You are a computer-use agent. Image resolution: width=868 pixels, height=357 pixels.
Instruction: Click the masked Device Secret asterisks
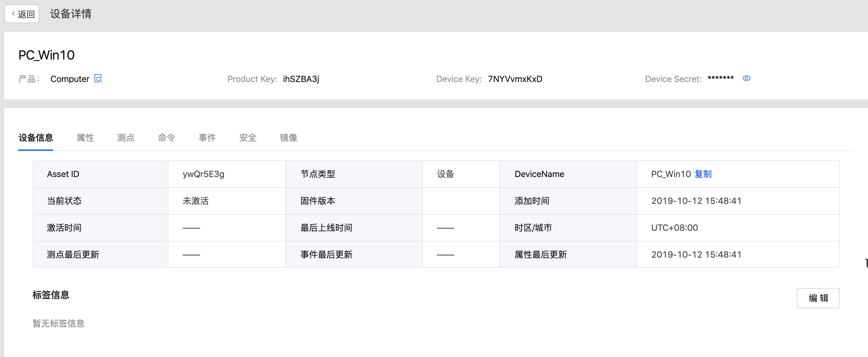point(721,78)
